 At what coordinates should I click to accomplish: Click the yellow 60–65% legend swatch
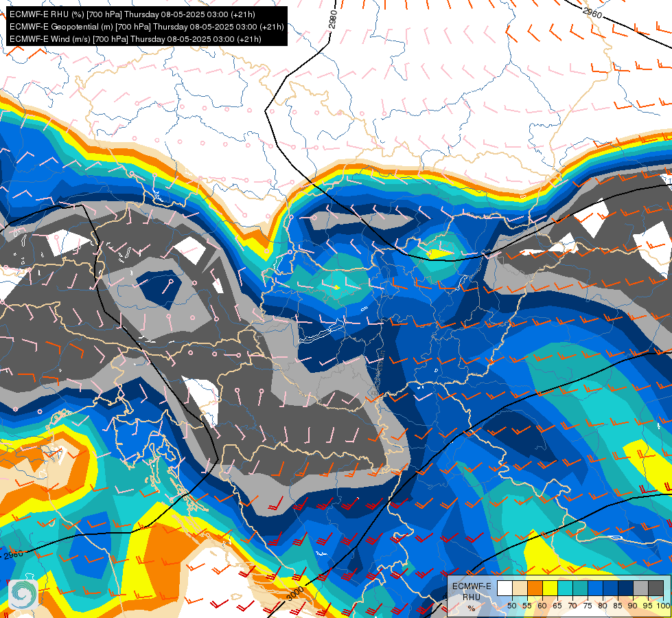551,588
